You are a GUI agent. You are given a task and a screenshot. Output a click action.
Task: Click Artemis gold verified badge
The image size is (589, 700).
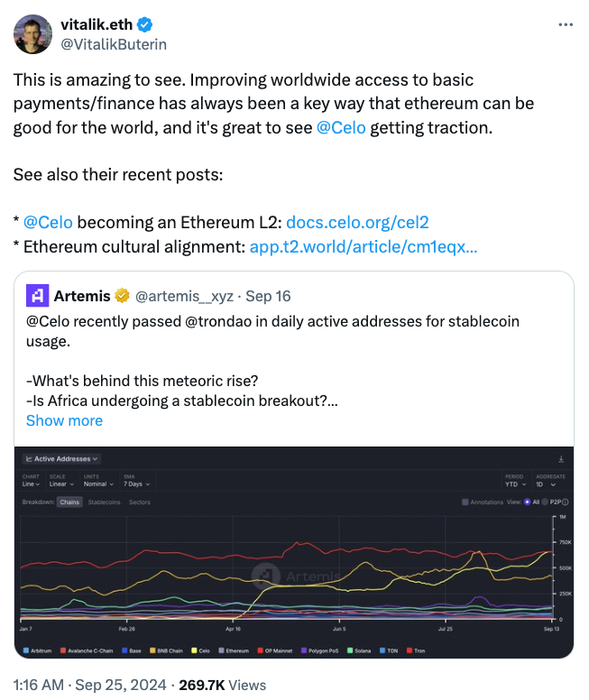122,296
